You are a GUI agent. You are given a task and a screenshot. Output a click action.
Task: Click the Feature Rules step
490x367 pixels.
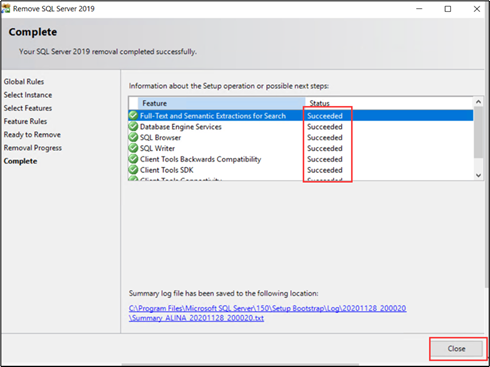click(25, 121)
